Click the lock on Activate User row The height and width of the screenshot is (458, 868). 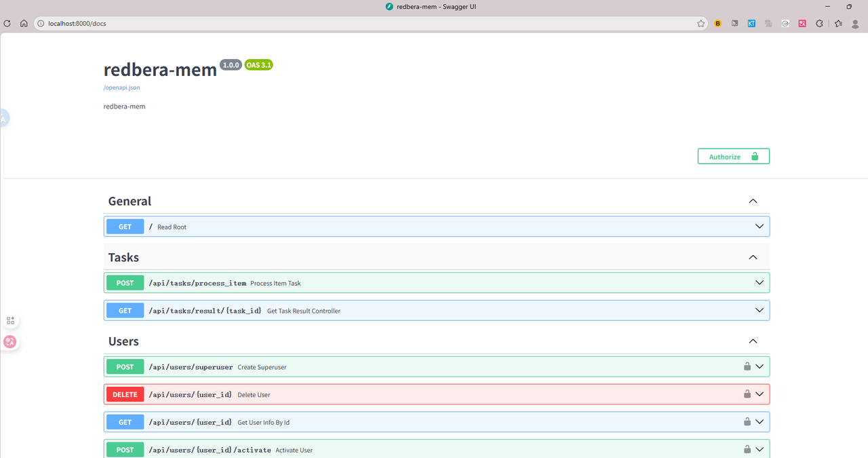(x=747, y=449)
